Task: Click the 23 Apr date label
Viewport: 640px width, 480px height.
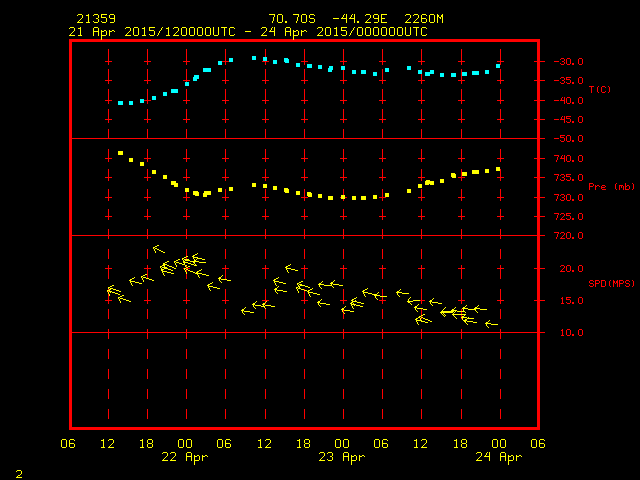Action: (x=342, y=457)
